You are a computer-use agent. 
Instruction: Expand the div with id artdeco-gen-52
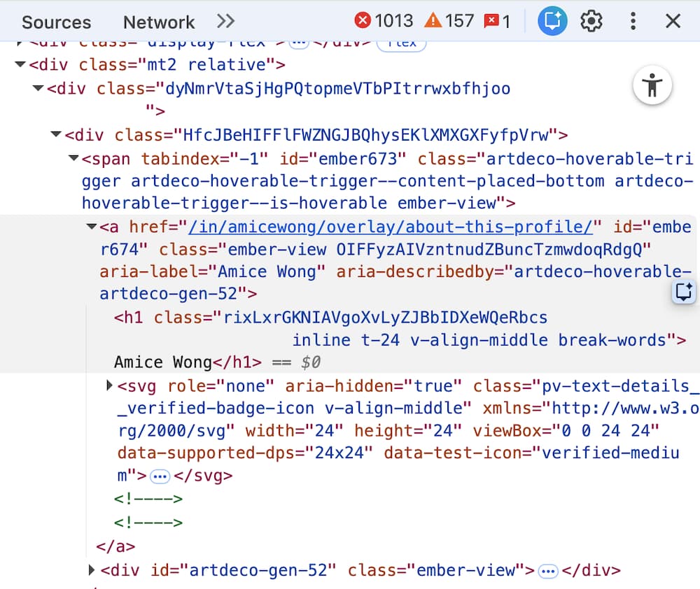click(92, 570)
